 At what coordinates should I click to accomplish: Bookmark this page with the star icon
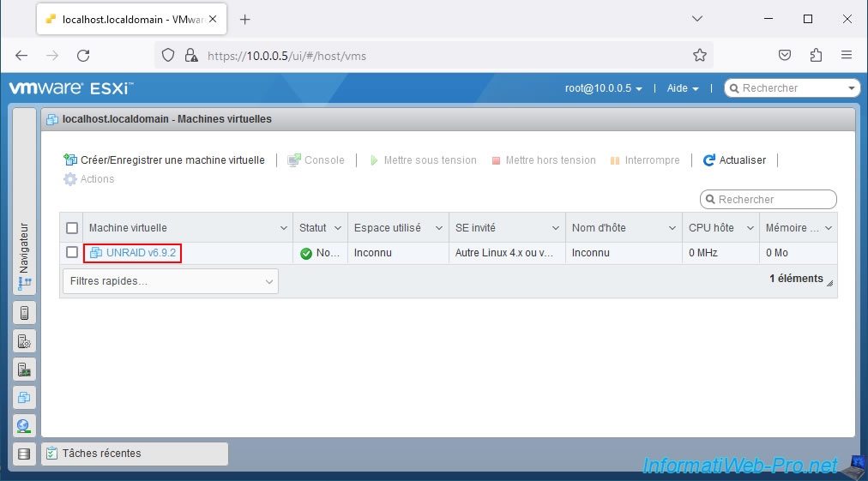[699, 56]
